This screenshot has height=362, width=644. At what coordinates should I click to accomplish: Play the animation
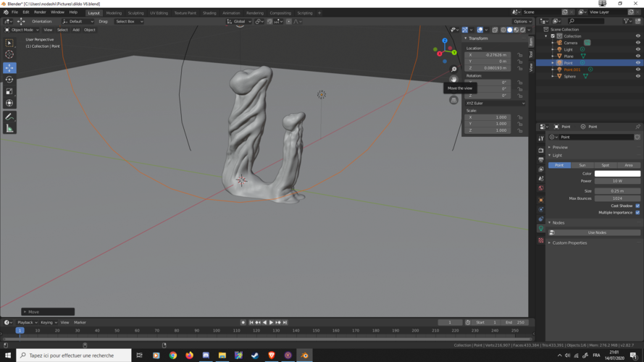coord(271,323)
